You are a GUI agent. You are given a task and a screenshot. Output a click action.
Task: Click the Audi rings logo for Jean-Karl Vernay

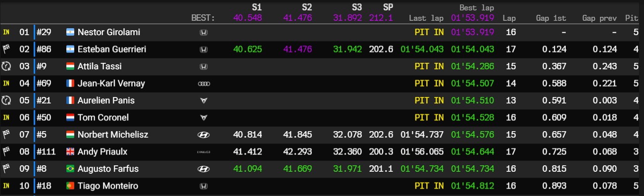point(203,84)
